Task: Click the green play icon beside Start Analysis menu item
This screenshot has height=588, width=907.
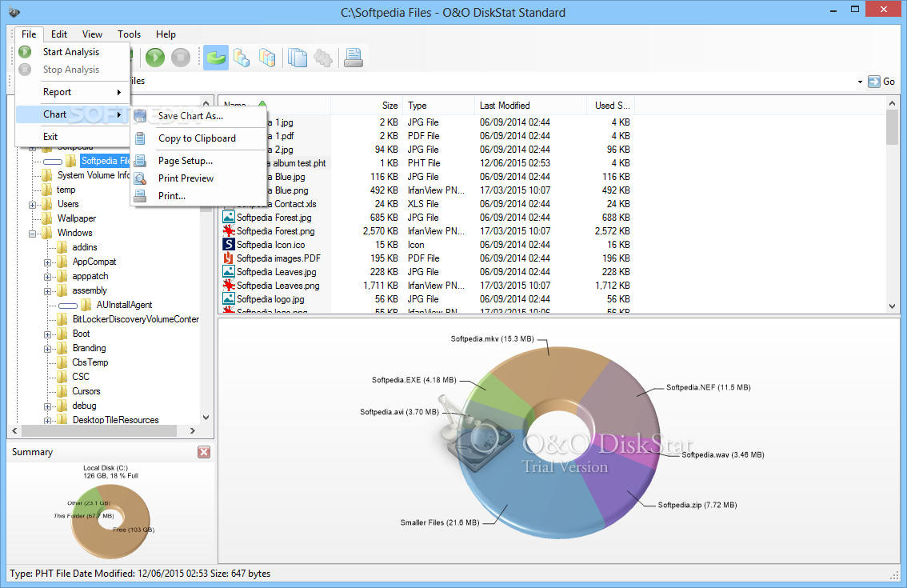Action: click(x=25, y=51)
